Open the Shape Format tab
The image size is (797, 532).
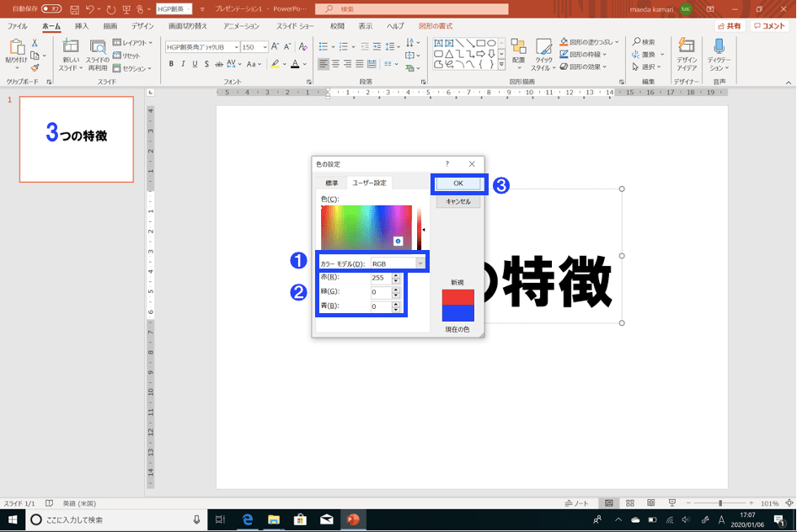436,26
